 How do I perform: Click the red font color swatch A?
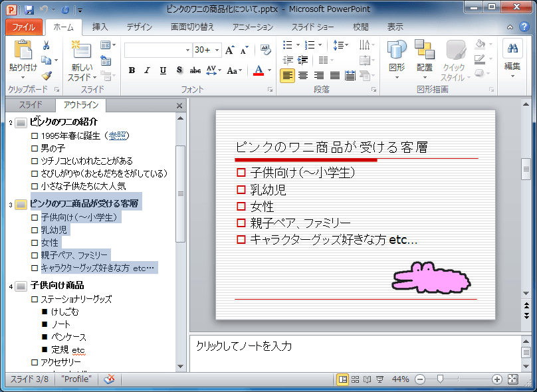[x=259, y=70]
